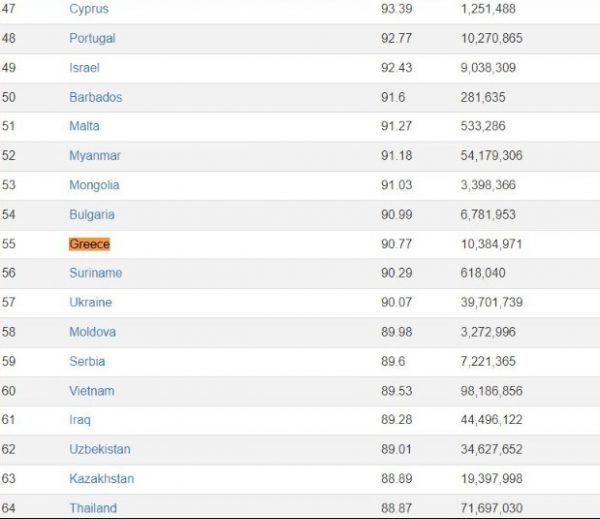Screen dimensions: 600x519
Task: Click the Ukraine link
Action: coord(90,302)
